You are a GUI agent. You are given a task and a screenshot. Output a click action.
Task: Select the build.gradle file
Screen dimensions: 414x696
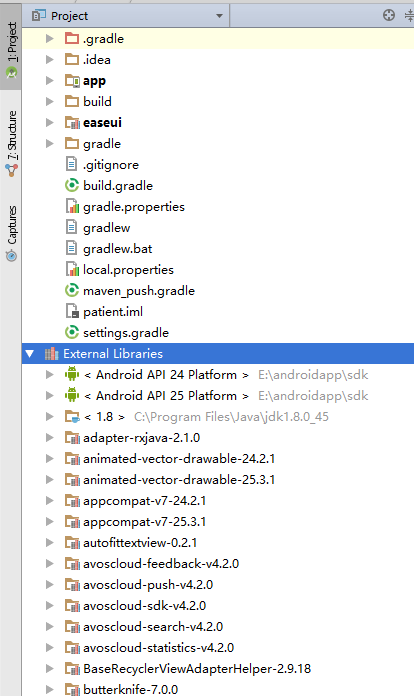click(118, 186)
